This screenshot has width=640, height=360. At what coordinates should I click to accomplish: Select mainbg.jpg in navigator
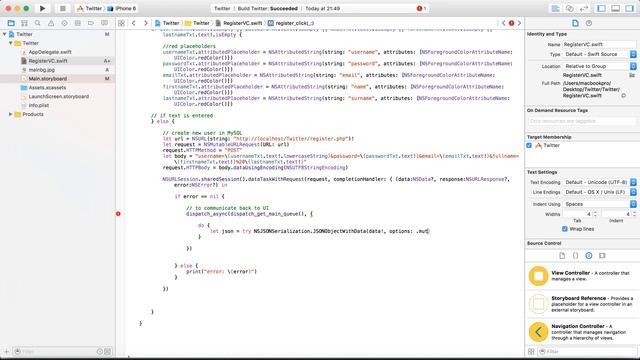pos(42,70)
